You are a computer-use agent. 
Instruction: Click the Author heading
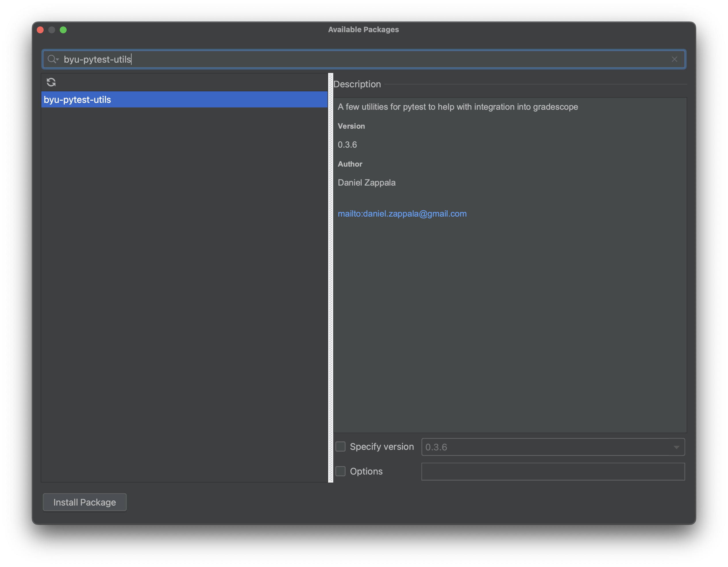pos(350,164)
